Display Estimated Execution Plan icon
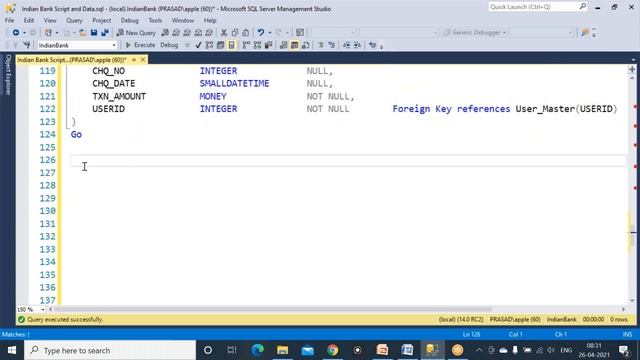Viewport: 640px width, 360px height. (209, 45)
